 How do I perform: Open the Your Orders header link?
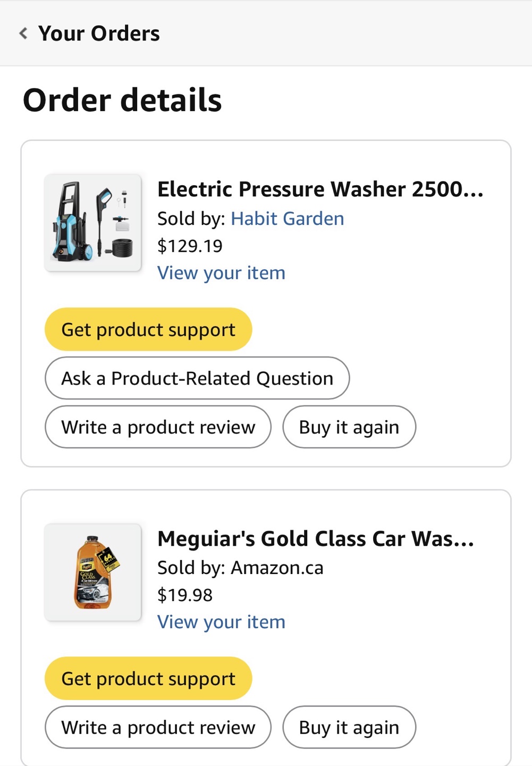click(98, 34)
